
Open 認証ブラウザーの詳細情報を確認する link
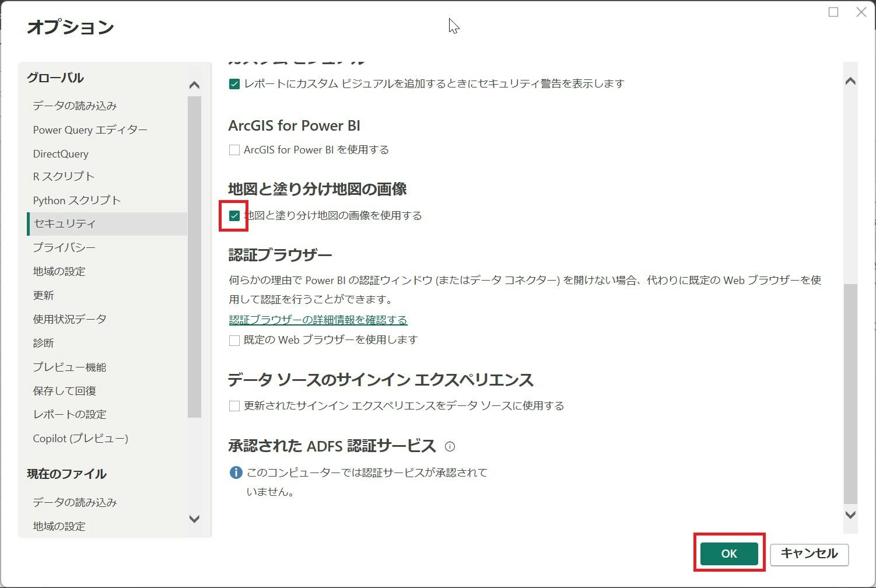click(318, 320)
